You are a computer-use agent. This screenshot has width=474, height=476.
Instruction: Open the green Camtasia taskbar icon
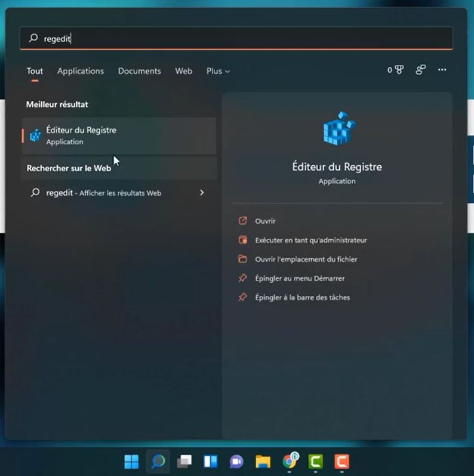pyautogui.click(x=316, y=462)
